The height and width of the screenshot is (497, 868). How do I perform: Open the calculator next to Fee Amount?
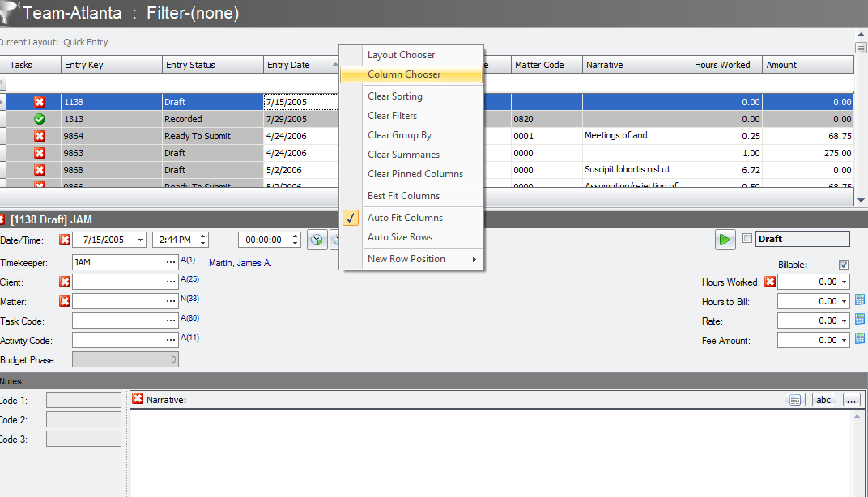tap(860, 339)
